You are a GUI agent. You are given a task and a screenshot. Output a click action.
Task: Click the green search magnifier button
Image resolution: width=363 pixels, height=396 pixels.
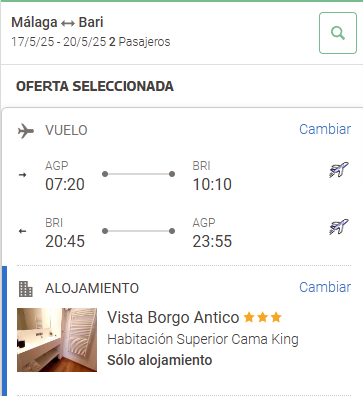(338, 33)
